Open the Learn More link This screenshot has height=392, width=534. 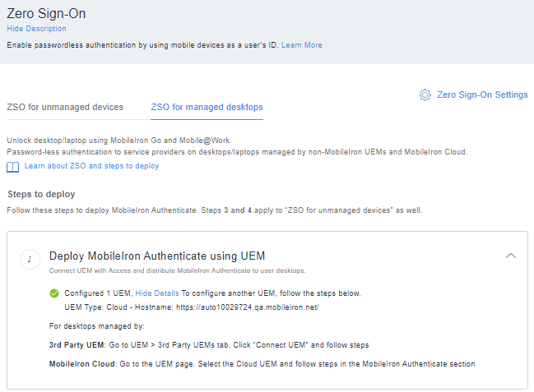click(x=301, y=45)
